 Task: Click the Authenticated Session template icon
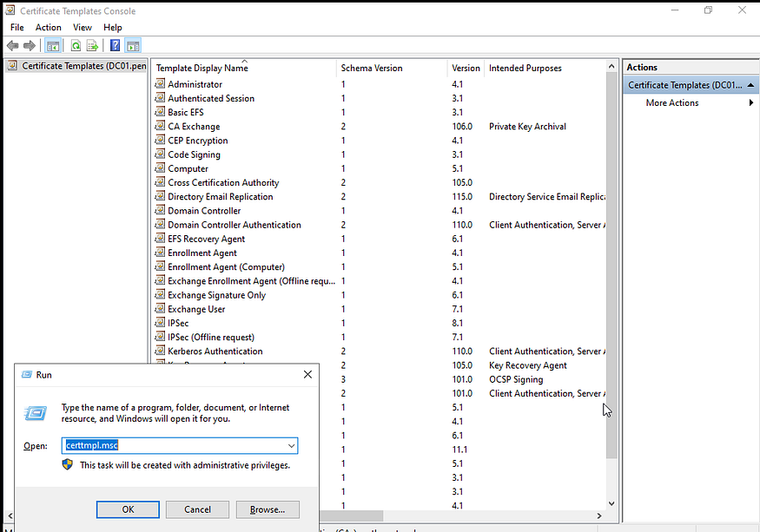point(160,98)
